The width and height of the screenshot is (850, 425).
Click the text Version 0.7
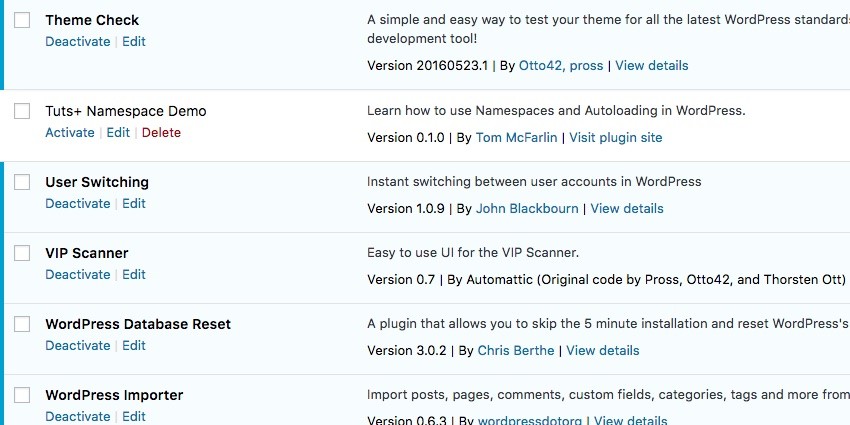401,280
